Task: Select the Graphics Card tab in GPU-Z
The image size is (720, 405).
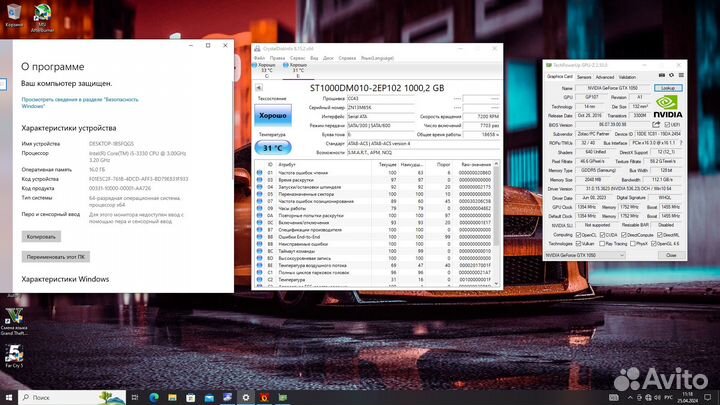Action: pos(560,77)
